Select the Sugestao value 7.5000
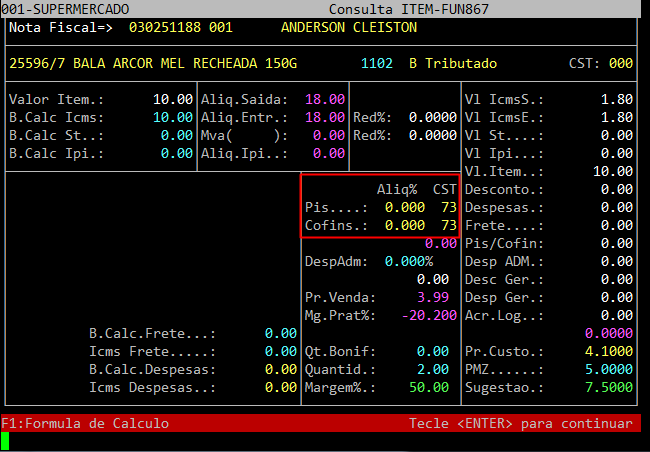Viewport: 650px width, 452px height. (x=608, y=387)
